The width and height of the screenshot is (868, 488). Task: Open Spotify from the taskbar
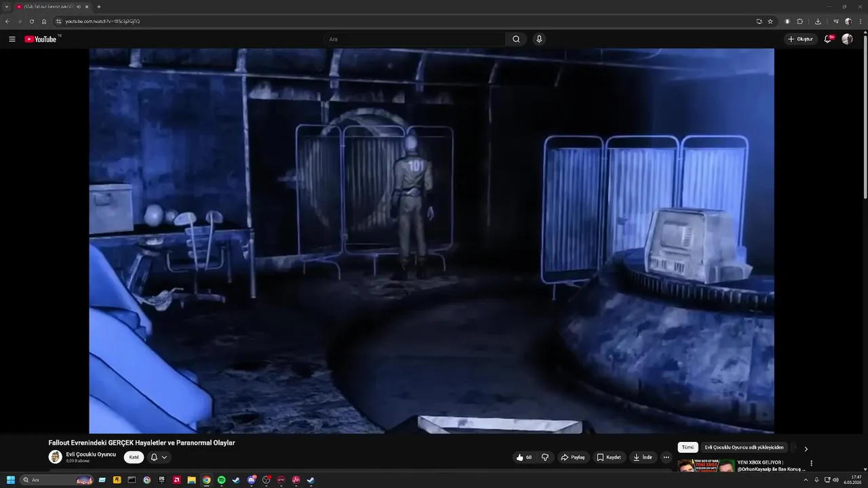tap(221, 480)
